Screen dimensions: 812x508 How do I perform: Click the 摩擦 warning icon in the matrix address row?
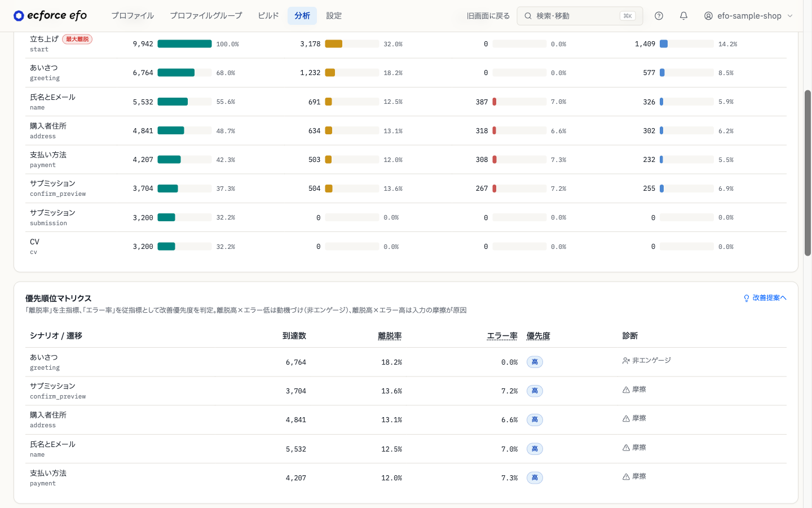tap(626, 418)
